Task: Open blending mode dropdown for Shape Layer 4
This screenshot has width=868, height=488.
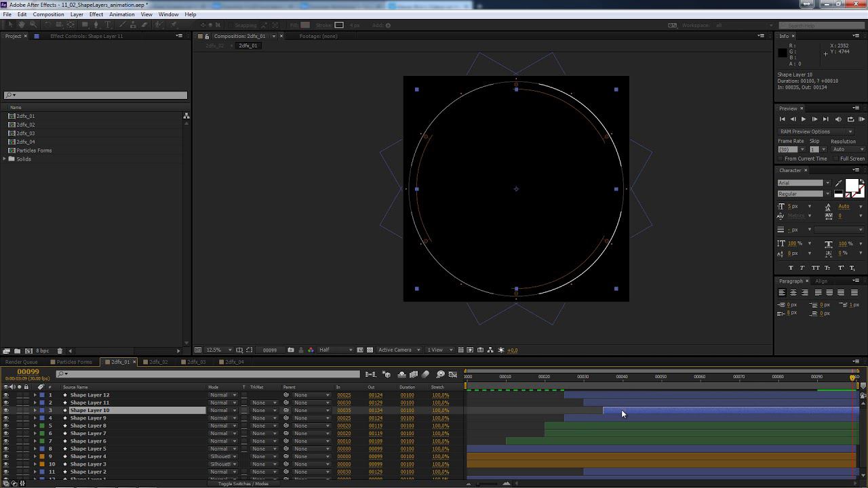Action: tap(222, 457)
